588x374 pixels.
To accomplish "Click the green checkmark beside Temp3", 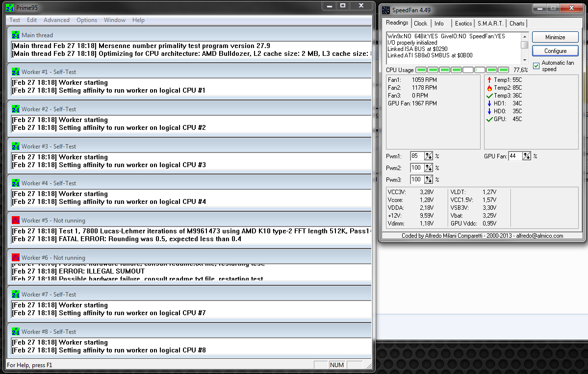I will pos(489,96).
